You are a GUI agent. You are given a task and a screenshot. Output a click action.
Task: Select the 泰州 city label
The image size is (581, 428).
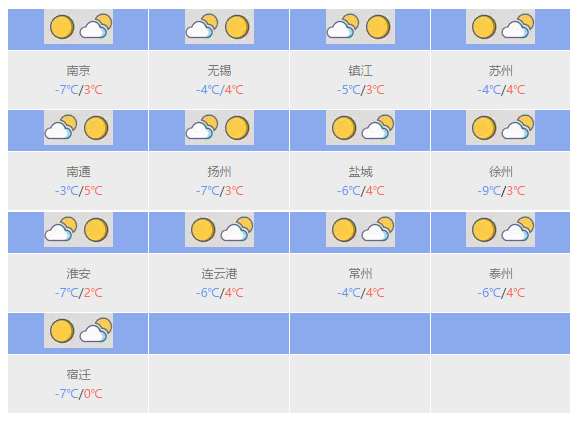tap(501, 273)
